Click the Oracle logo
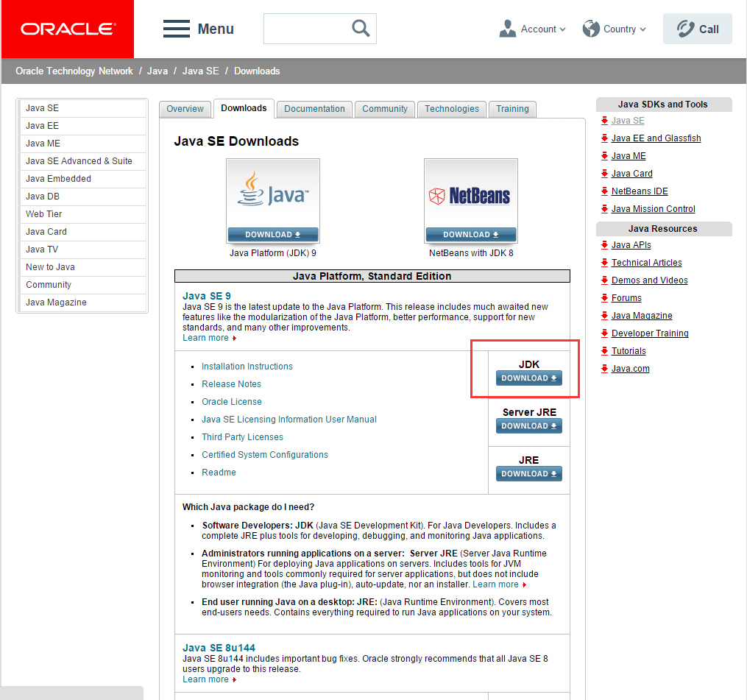 (68, 29)
